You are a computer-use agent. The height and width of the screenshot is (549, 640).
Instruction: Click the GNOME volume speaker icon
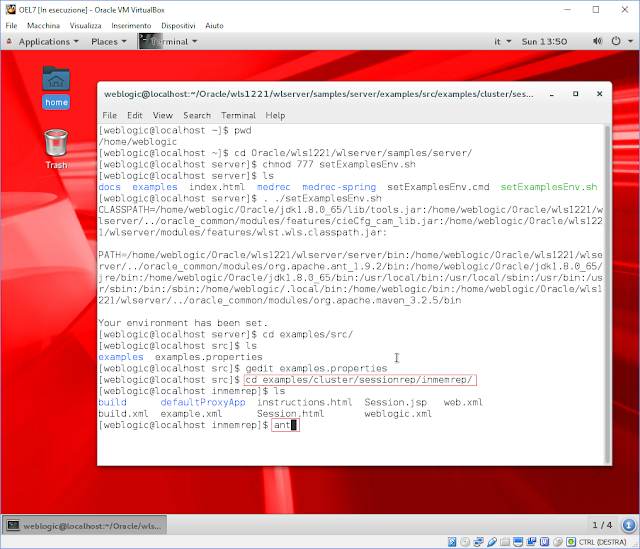click(597, 41)
